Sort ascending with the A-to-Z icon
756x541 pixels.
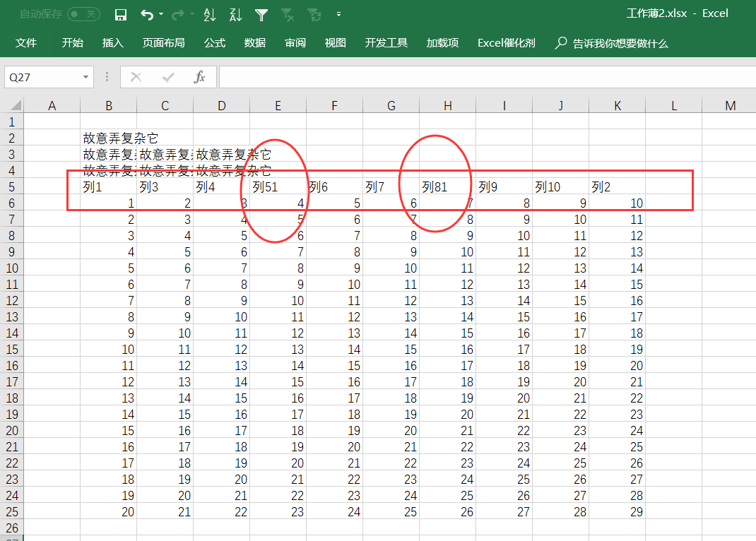point(209,15)
